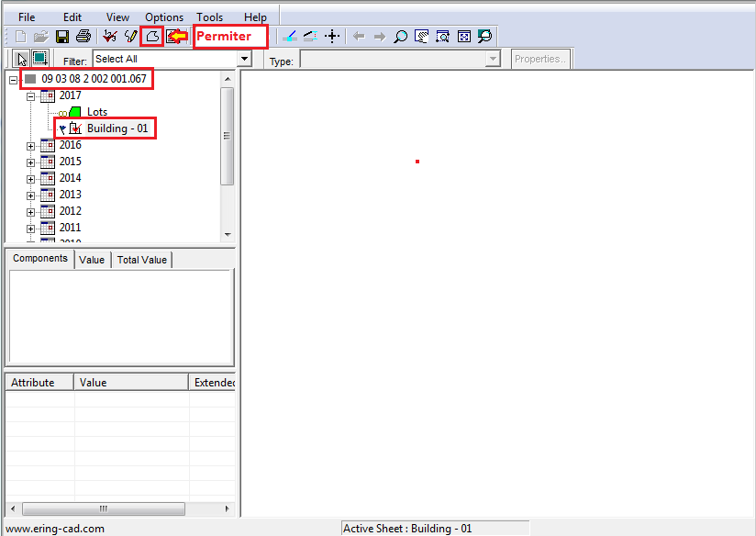Switch to the Value tab
The width and height of the screenshot is (756, 536).
[92, 260]
